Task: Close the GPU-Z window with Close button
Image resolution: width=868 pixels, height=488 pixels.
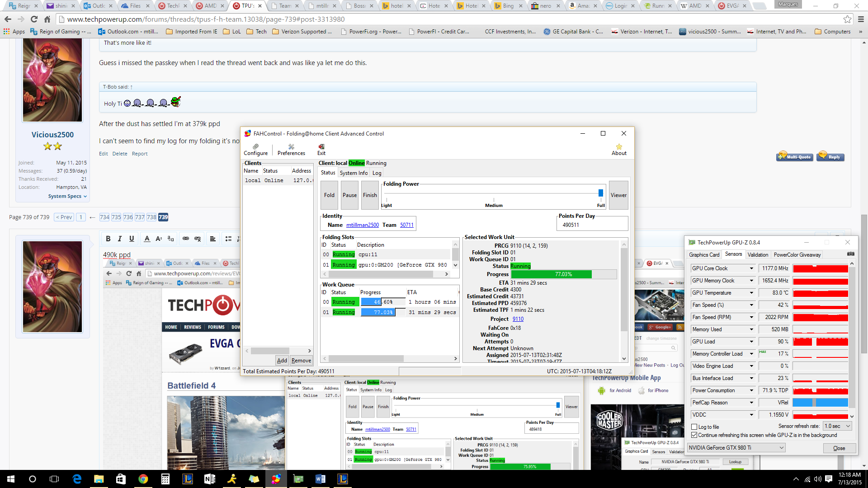Action: coord(839,448)
